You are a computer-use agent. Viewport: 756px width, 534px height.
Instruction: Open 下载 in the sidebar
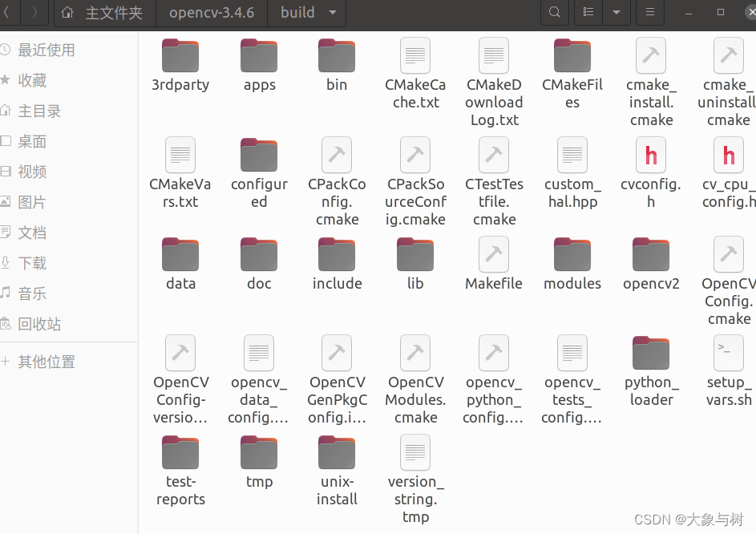coord(69,263)
